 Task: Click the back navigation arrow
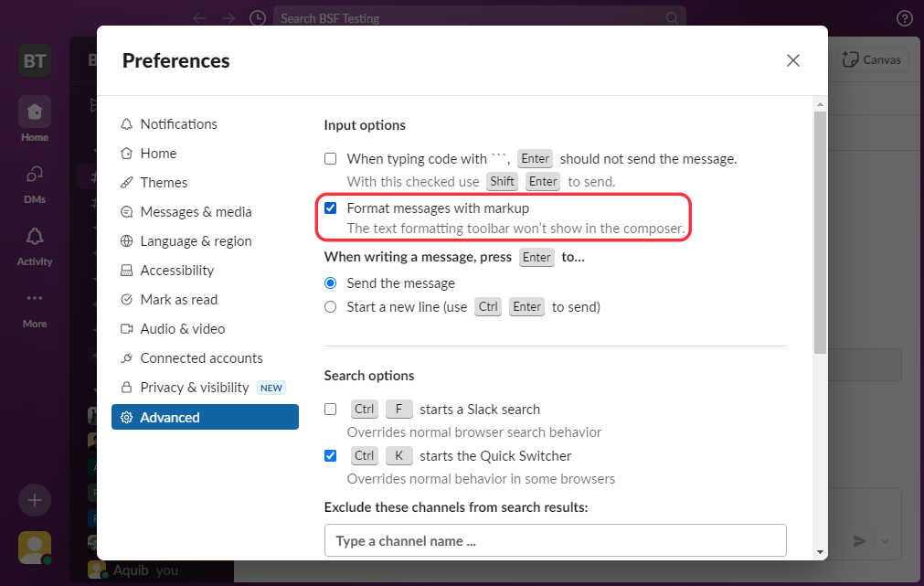pyautogui.click(x=198, y=17)
